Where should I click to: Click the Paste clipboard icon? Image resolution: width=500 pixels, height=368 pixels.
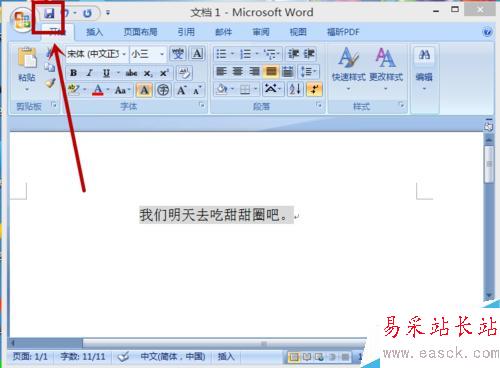27,58
